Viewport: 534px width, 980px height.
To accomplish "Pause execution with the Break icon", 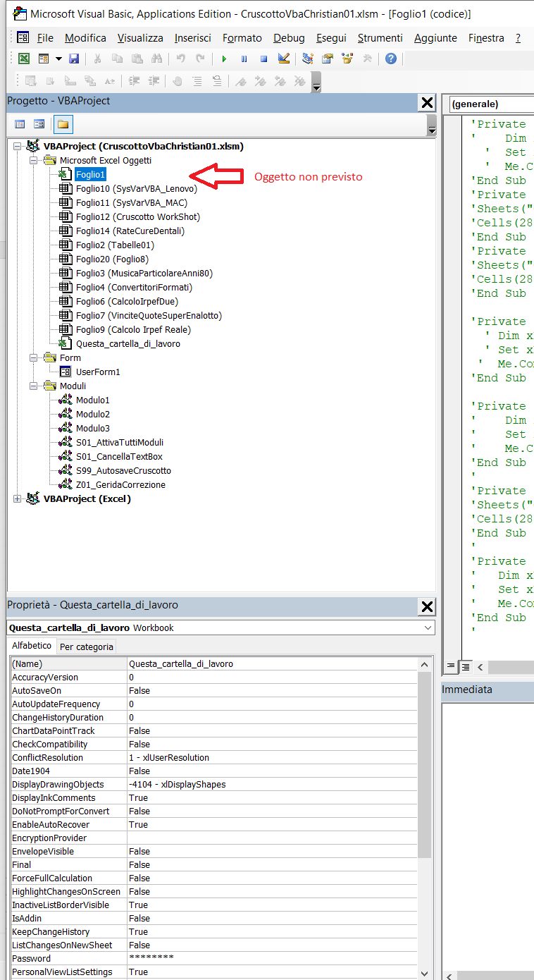I will tap(244, 59).
